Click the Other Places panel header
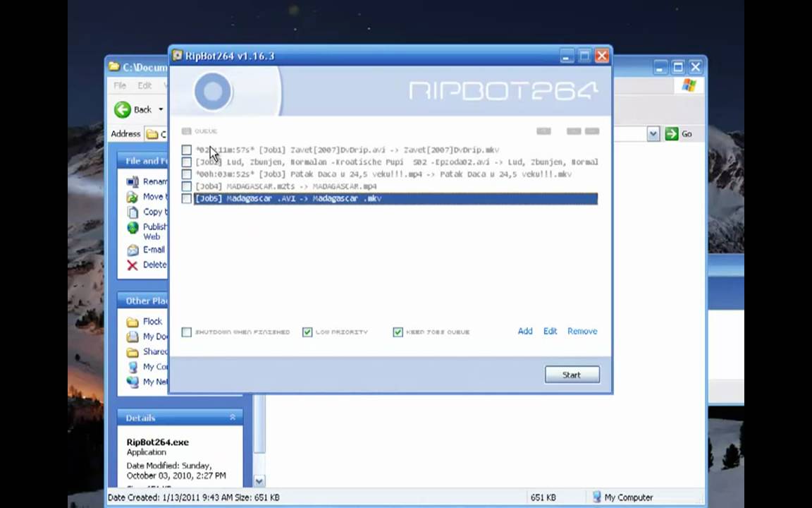The width and height of the screenshot is (812, 508). [143, 301]
